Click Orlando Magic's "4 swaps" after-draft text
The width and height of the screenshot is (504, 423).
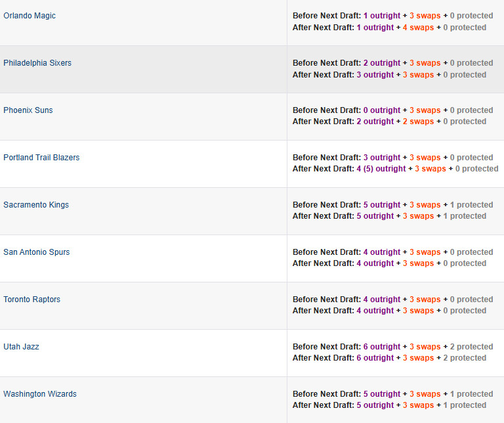pos(418,28)
